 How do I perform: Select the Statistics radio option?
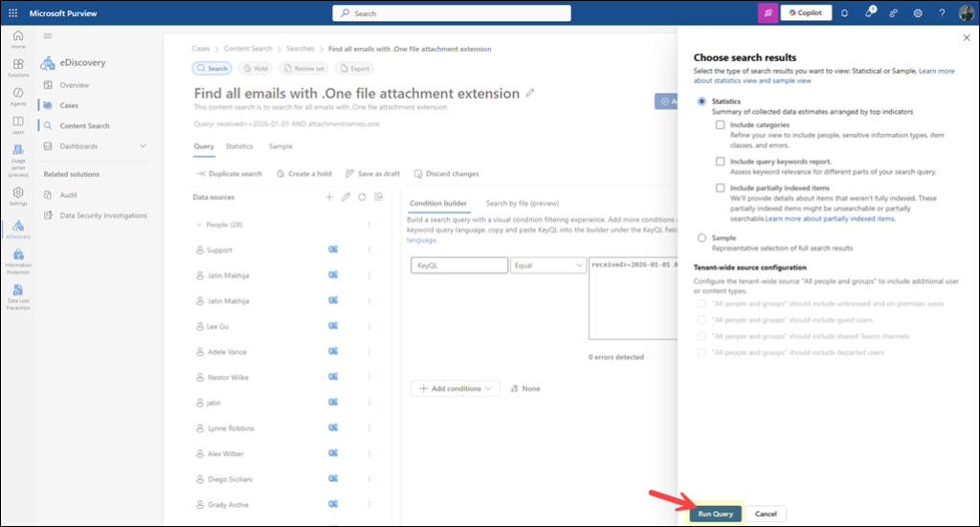pyautogui.click(x=702, y=101)
